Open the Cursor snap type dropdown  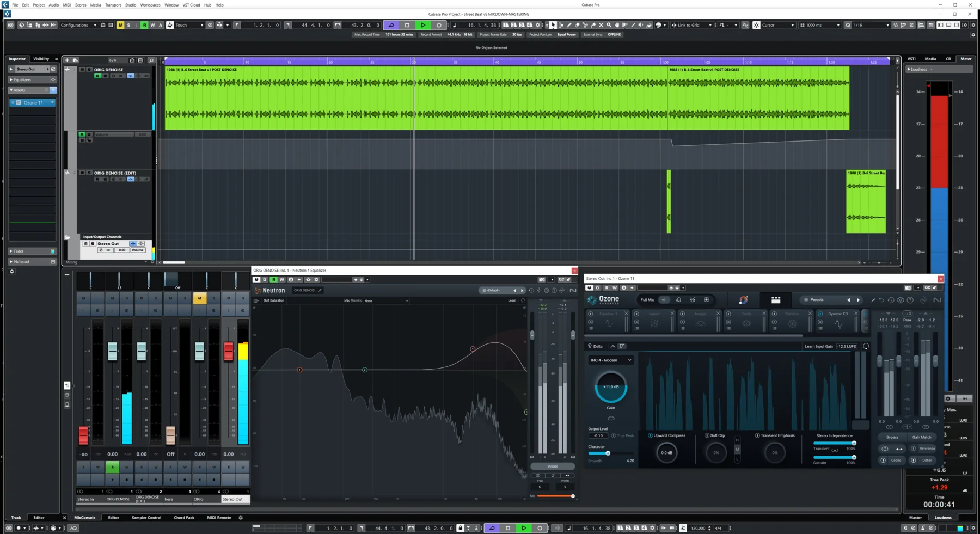(x=778, y=25)
